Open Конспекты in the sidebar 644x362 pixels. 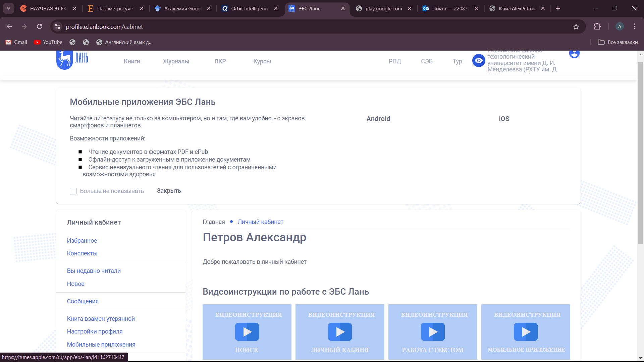coord(82,253)
